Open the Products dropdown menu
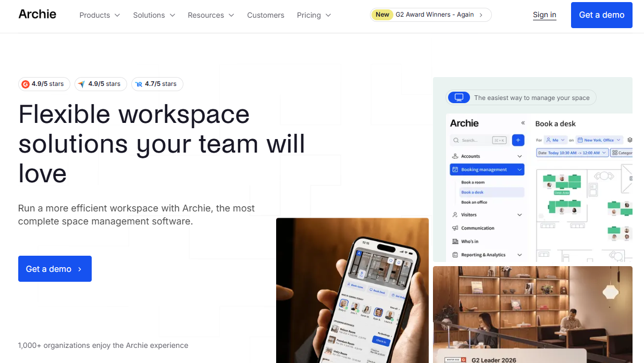The image size is (644, 363). coord(100,15)
